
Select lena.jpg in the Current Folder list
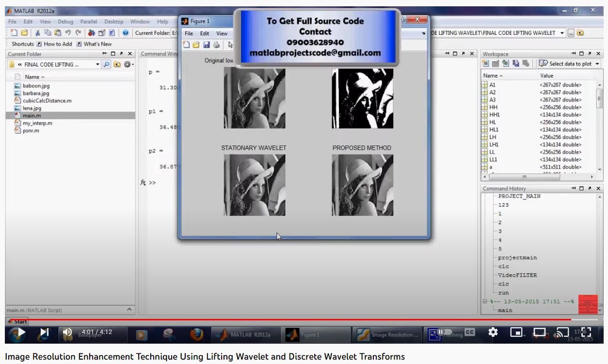[32, 108]
